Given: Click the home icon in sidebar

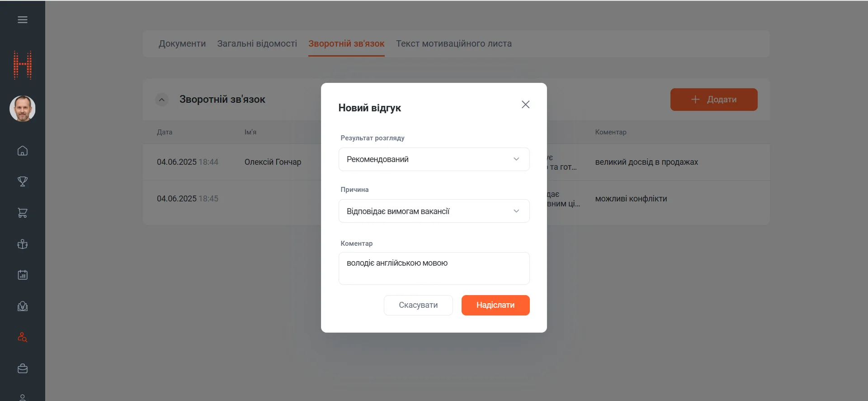Looking at the screenshot, I should tap(23, 151).
